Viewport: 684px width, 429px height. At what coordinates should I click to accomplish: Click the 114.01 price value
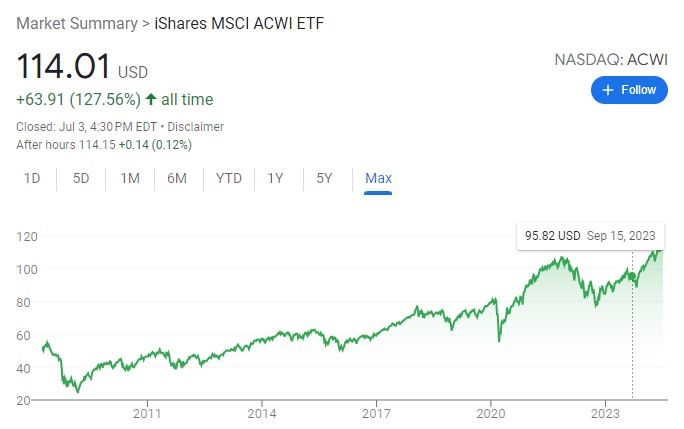(63, 67)
